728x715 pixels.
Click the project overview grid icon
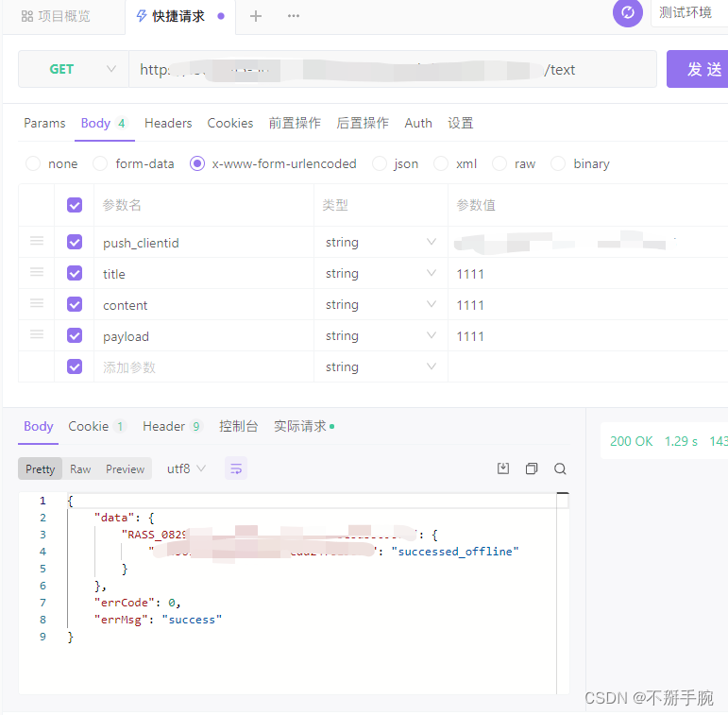tap(27, 16)
